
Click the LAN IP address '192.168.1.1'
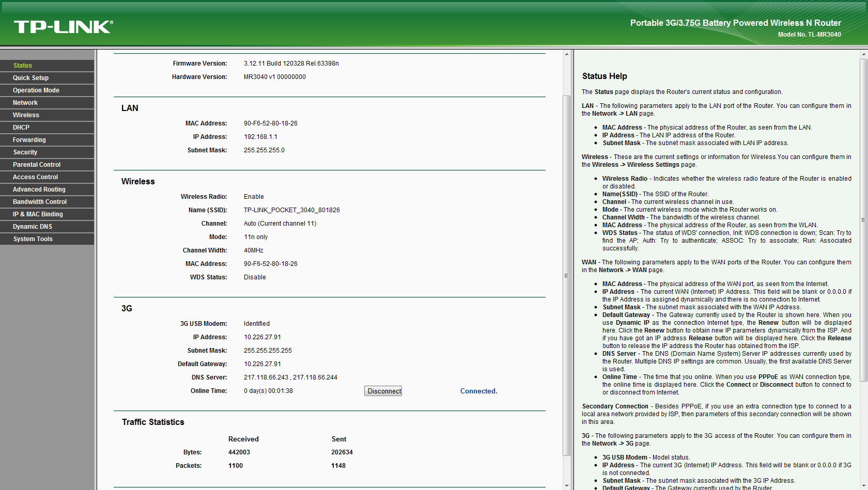point(261,137)
